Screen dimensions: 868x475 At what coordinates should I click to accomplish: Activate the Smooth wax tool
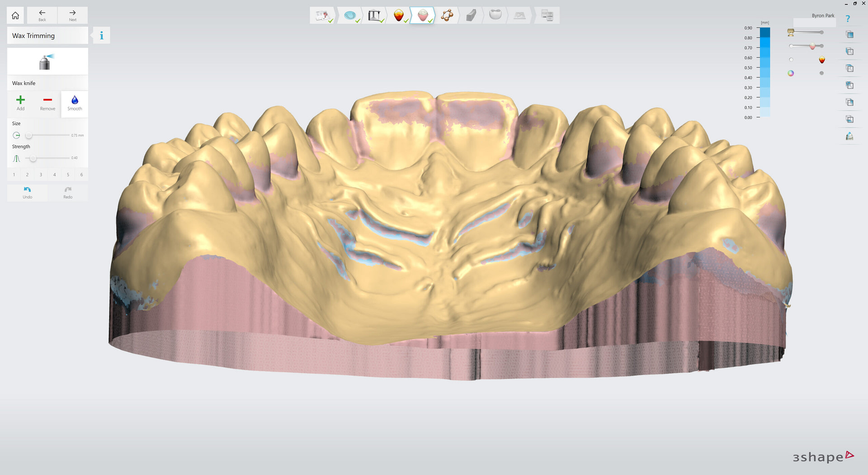coord(74,103)
